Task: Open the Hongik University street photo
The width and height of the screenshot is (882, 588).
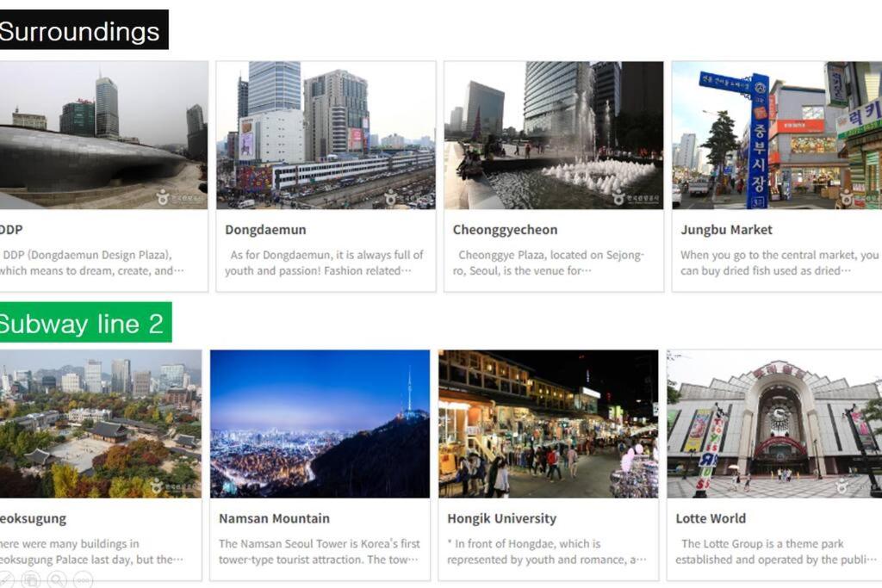Action: [549, 424]
